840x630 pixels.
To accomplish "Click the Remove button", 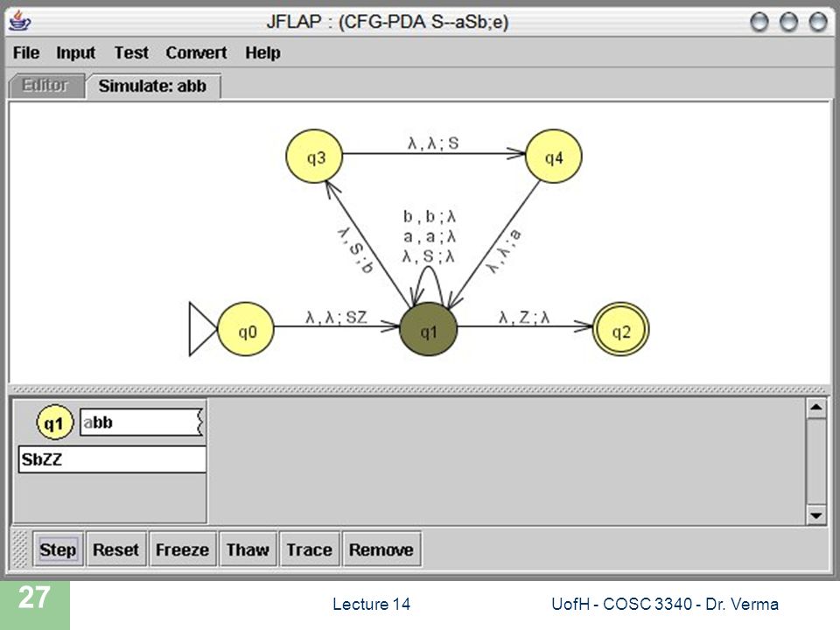I will tap(381, 549).
